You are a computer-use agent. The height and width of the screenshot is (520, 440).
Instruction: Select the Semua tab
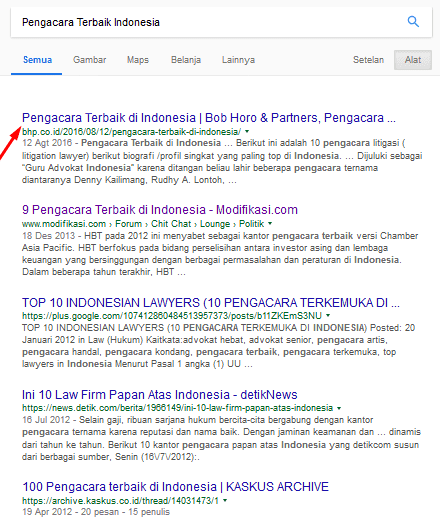pos(37,60)
